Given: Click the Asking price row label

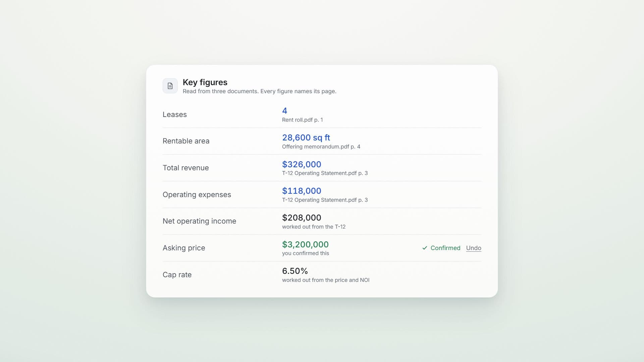Looking at the screenshot, I should pyautogui.click(x=184, y=248).
